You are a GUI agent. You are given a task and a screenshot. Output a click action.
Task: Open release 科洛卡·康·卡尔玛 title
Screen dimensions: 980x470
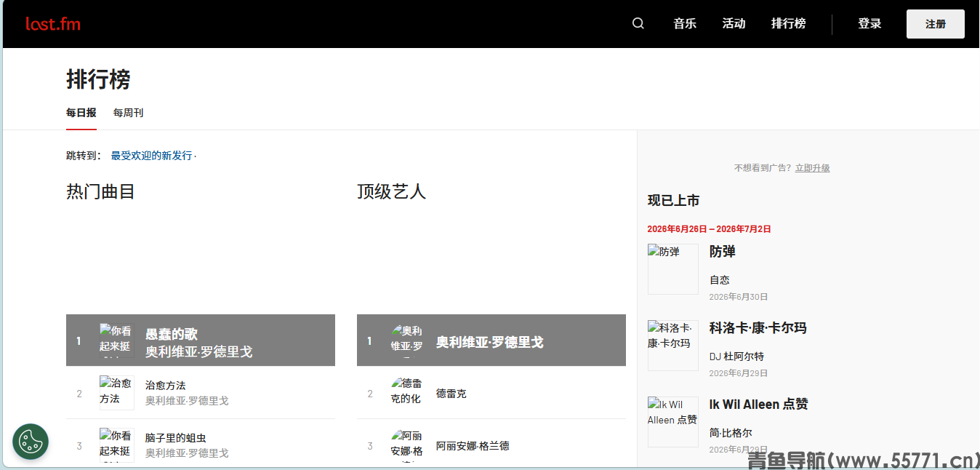click(758, 328)
